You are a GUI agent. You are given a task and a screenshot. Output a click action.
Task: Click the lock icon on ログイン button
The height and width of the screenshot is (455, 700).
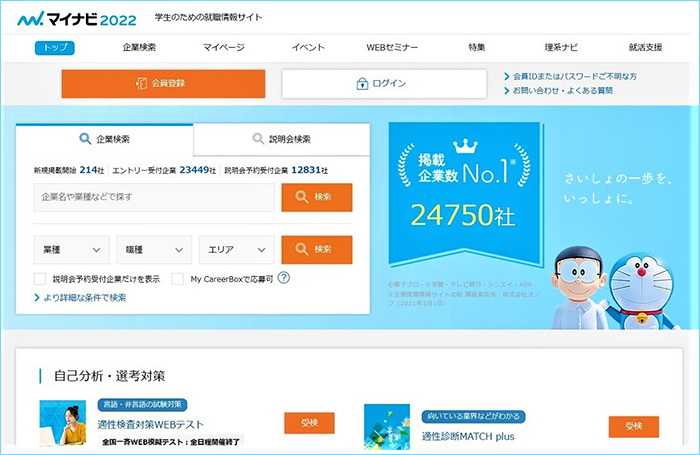coord(362,83)
